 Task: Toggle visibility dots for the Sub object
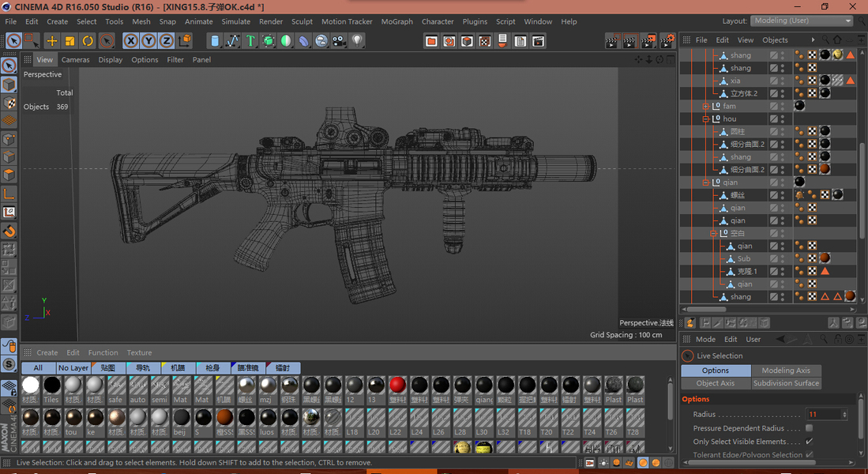pos(783,258)
